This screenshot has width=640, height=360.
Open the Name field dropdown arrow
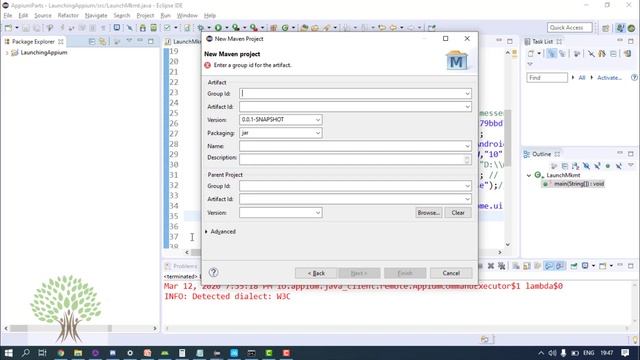(467, 146)
